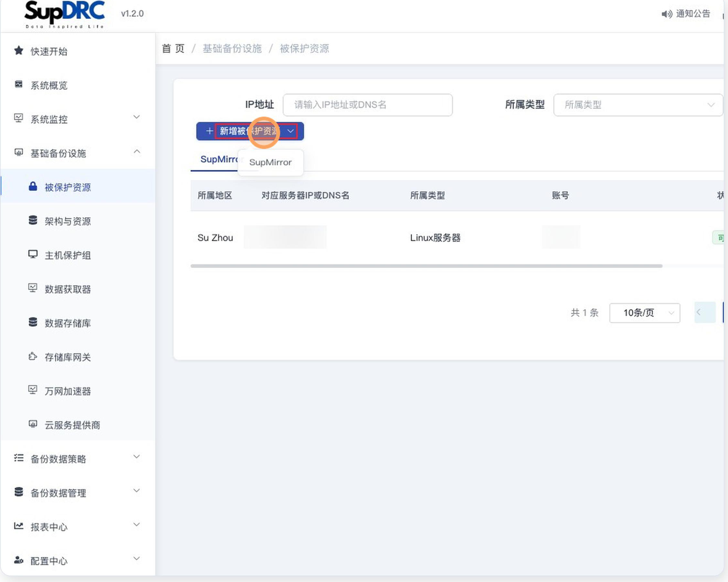Click the icon beside 数据获取器
Image resolution: width=728 pixels, height=582 pixels.
click(33, 288)
